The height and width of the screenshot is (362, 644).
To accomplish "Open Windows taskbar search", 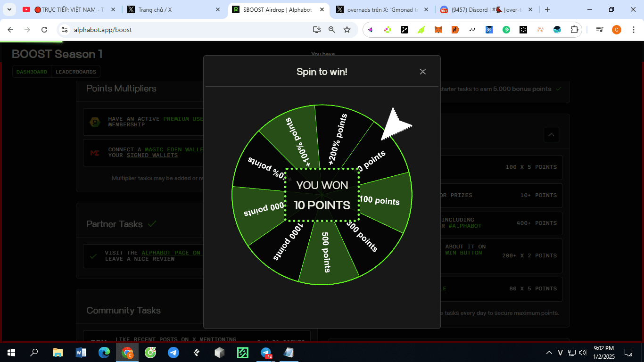I will 34,352.
